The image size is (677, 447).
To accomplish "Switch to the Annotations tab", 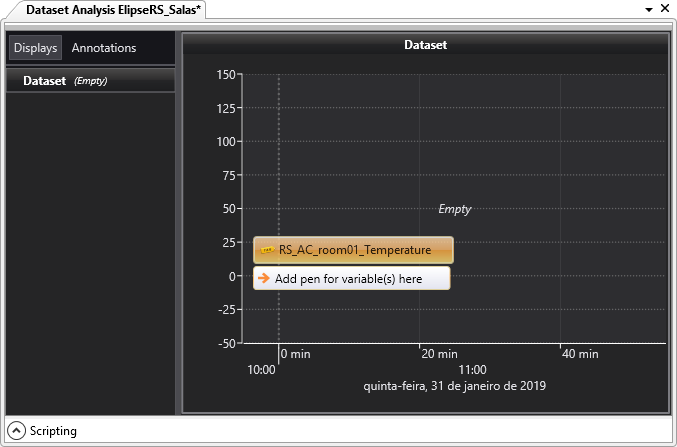I will tap(104, 48).
